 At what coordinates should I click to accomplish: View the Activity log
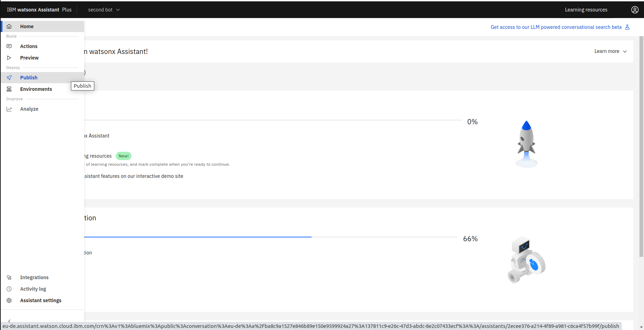(42, 289)
